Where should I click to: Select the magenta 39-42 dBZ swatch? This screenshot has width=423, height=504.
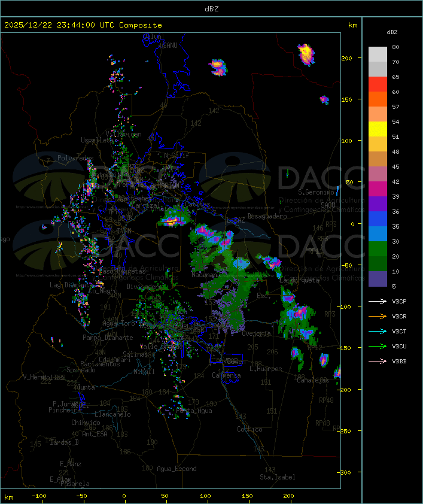[x=378, y=189]
